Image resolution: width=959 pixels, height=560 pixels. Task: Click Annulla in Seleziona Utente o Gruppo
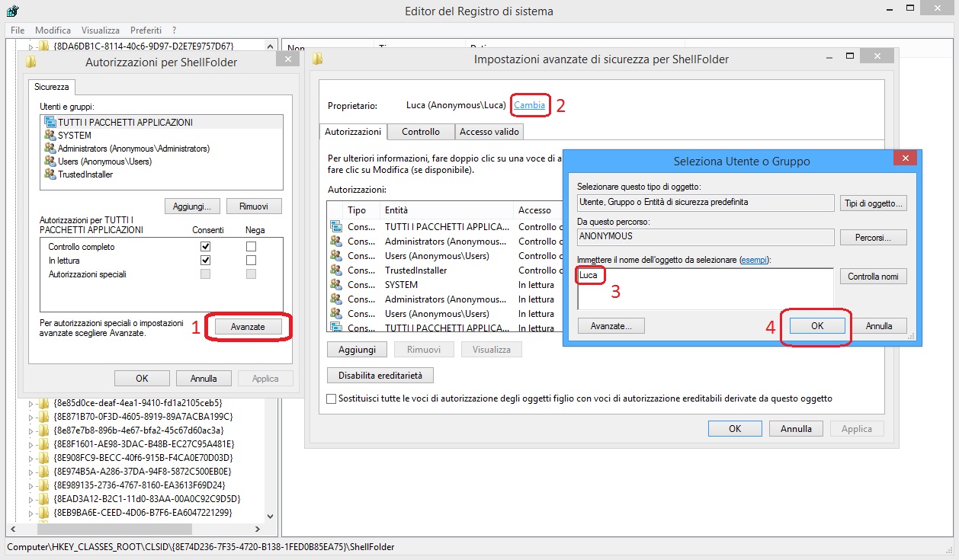(x=879, y=325)
